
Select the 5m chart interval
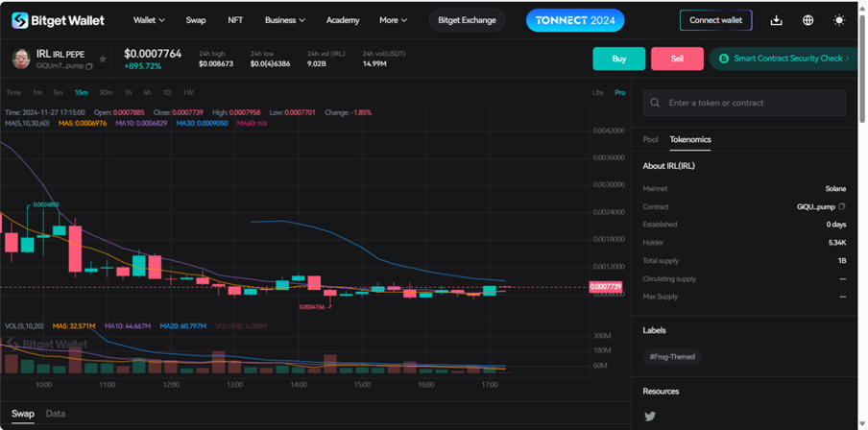tap(59, 92)
